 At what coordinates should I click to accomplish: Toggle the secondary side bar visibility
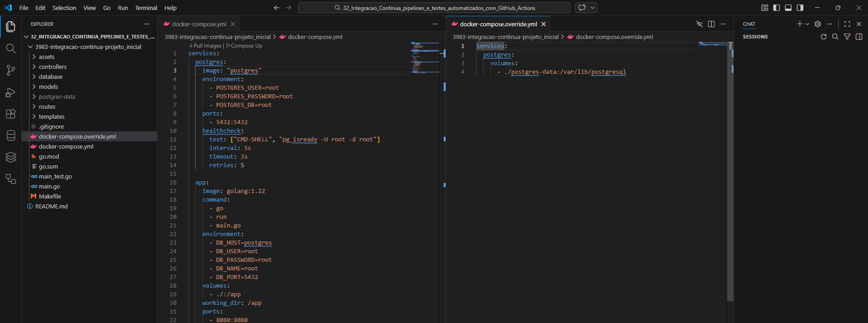point(800,8)
